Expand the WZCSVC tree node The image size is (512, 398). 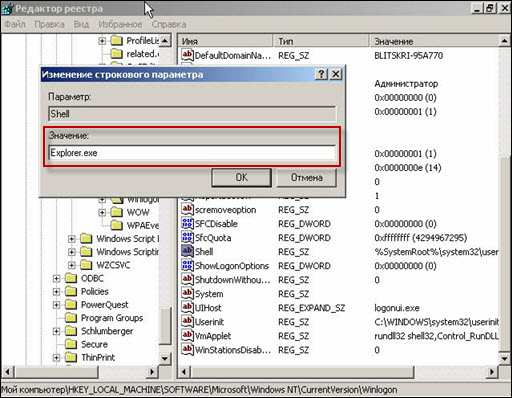click(x=71, y=265)
